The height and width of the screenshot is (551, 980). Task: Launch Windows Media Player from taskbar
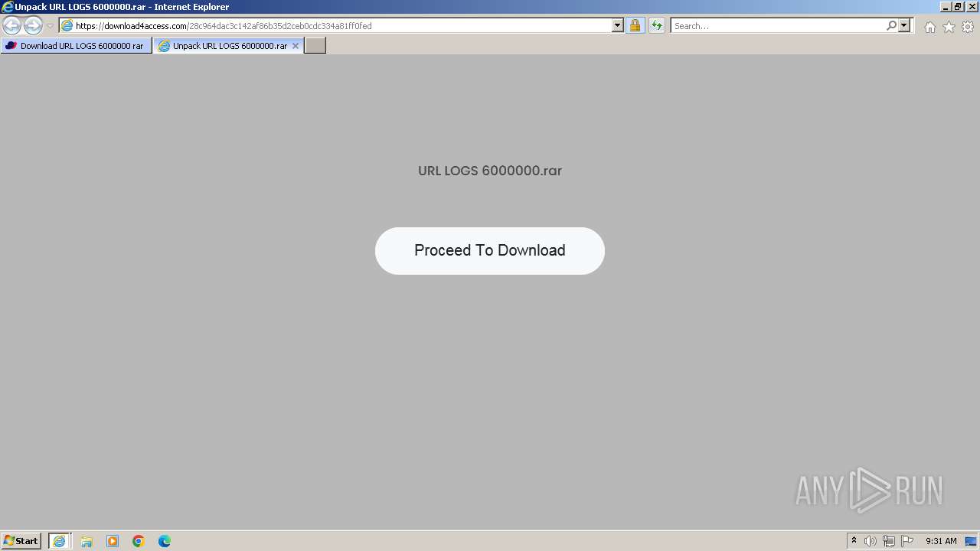(x=113, y=541)
